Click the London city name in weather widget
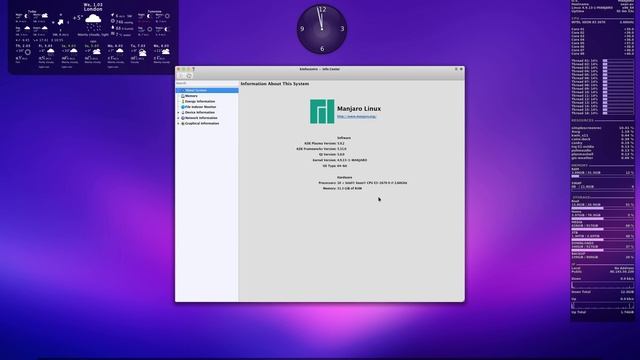Image resolution: width=640 pixels, height=360 pixels. click(93, 9)
